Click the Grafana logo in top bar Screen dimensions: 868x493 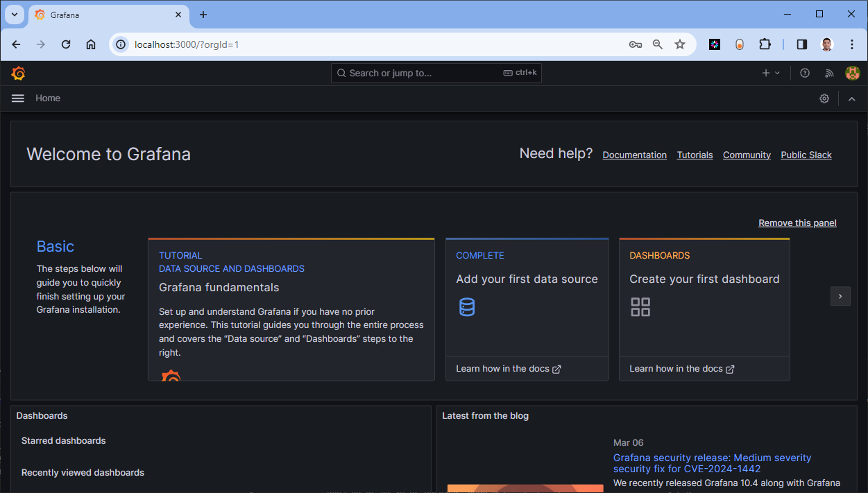click(19, 73)
